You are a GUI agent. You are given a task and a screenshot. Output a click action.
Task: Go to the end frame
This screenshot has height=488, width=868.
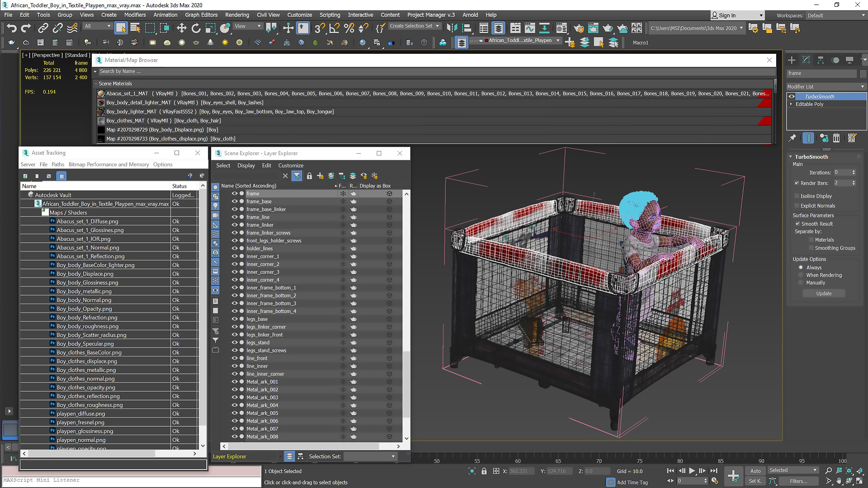(714, 471)
